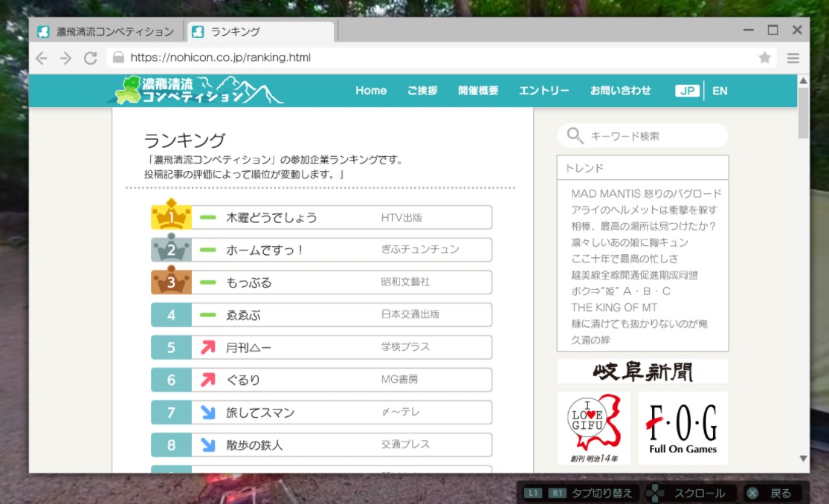Viewport: 829px width, 504px height.
Task: Open the 開催概要 navigation item
Action: pyautogui.click(x=478, y=91)
